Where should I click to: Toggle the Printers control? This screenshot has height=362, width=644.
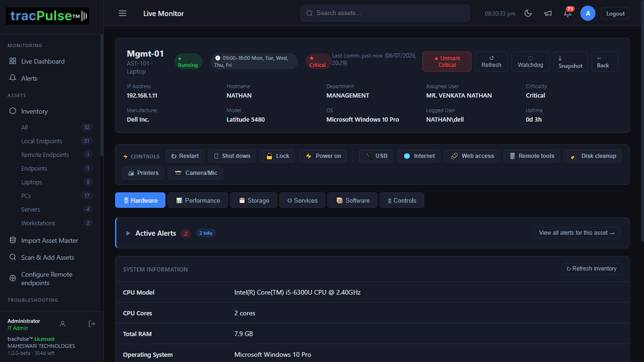(x=143, y=173)
